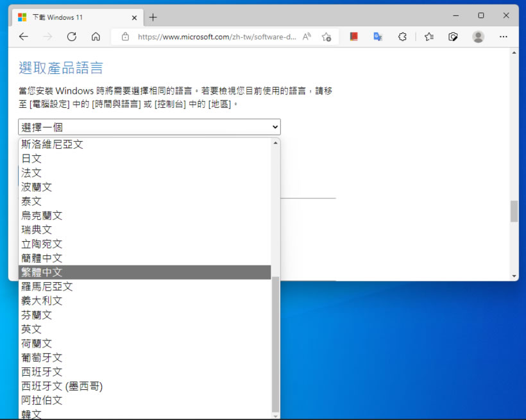Choose 斯洛維尼亞文 from the list

pyautogui.click(x=144, y=144)
